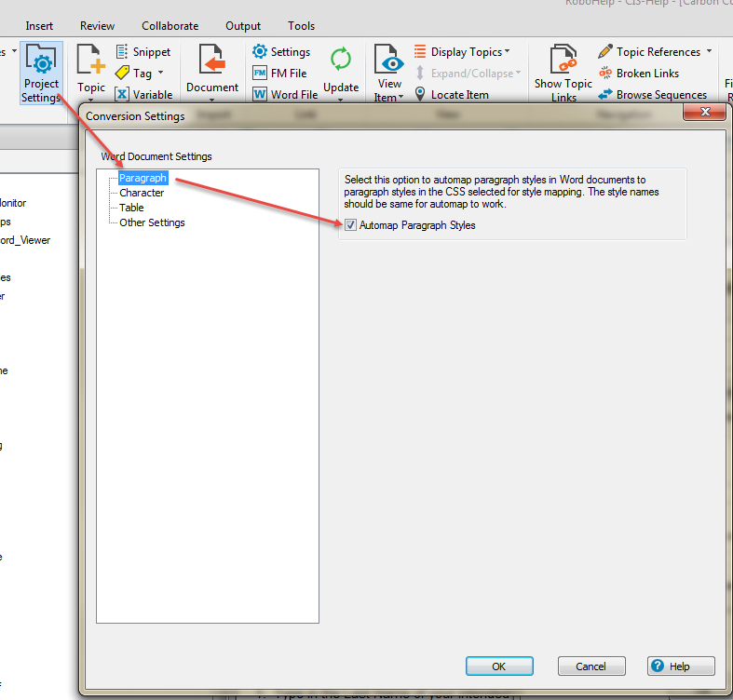Switch to the Review ribbon tab
Image resolution: width=733 pixels, height=700 pixels.
click(x=97, y=26)
